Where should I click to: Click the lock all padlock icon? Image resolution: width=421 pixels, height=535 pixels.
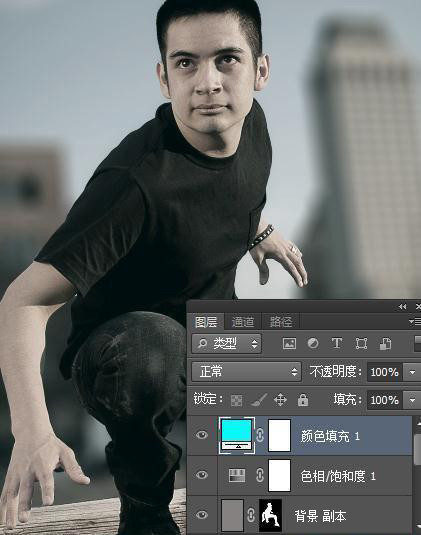click(303, 400)
